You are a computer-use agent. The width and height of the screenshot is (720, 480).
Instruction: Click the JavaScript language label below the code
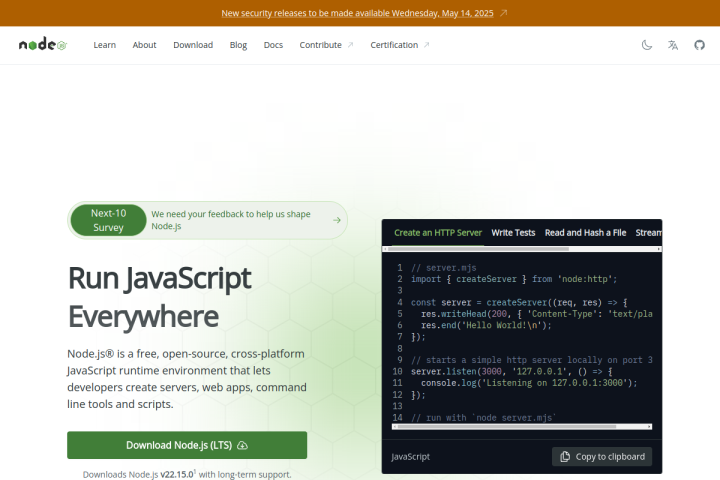pos(411,457)
